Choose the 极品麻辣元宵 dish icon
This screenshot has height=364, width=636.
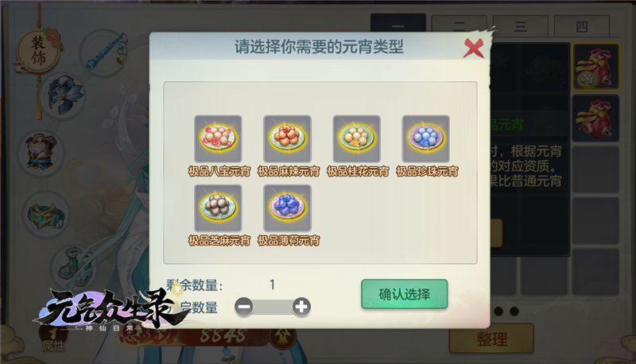[x=288, y=138]
